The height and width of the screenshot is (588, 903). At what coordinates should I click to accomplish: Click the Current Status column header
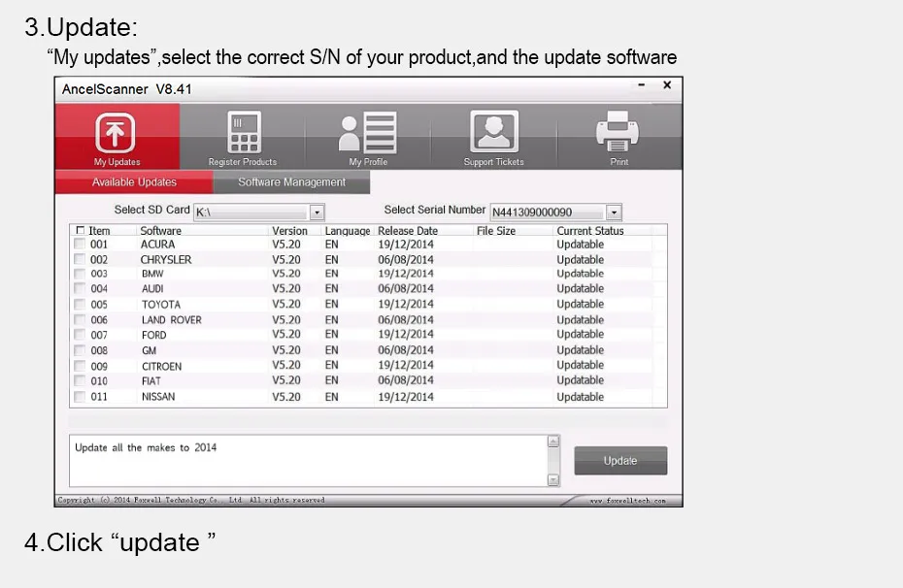[589, 230]
